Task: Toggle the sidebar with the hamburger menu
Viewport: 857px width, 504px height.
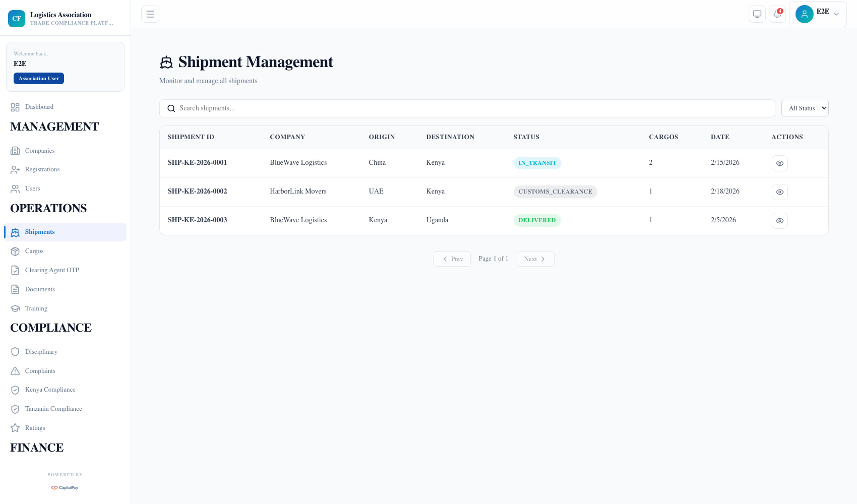Action: point(150,14)
